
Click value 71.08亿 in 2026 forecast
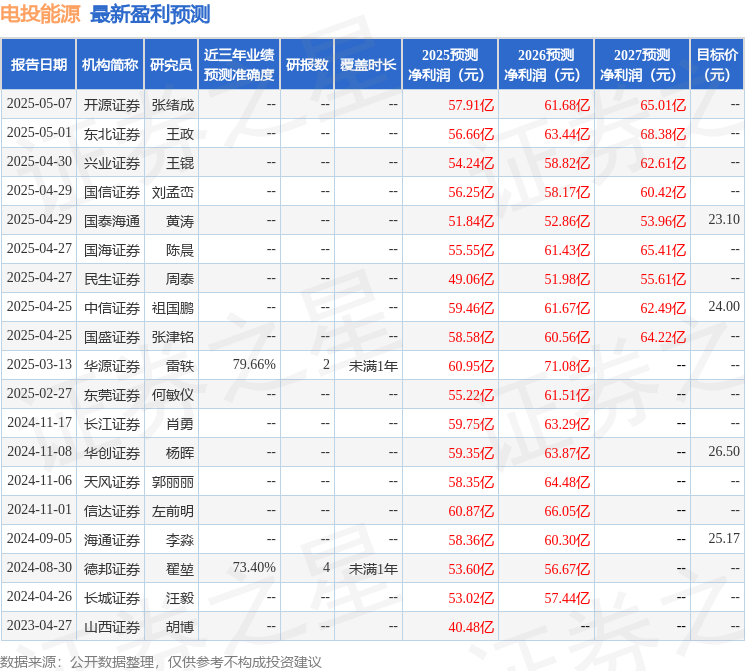pos(567,366)
